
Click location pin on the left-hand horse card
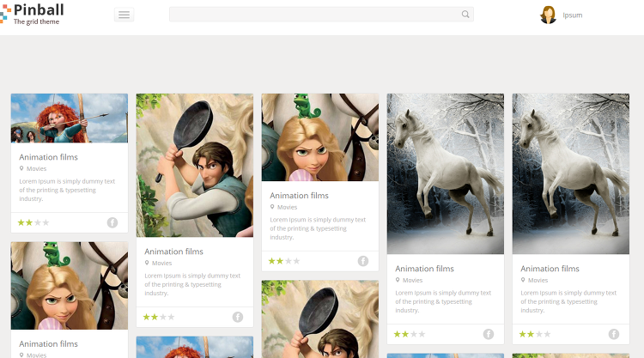click(398, 280)
